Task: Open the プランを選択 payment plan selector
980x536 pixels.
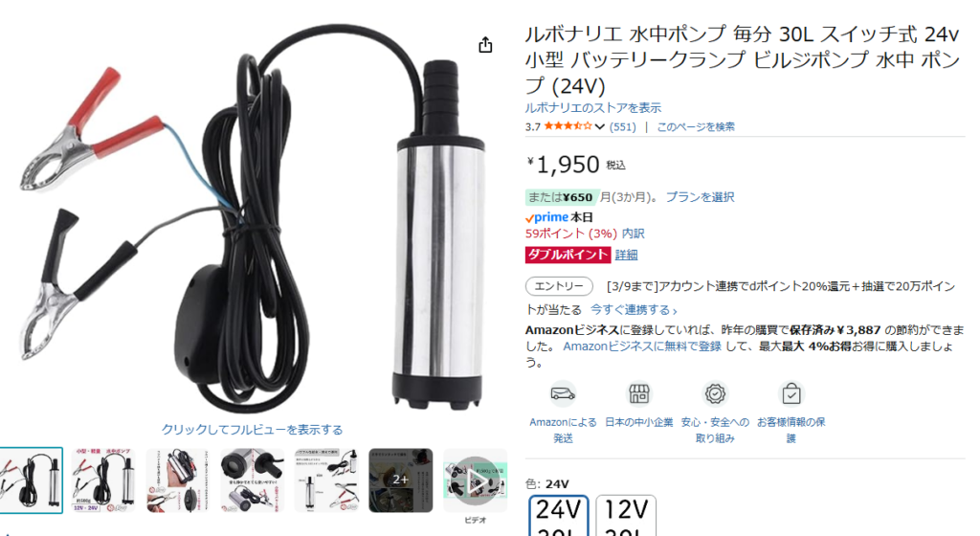Action: tap(700, 197)
